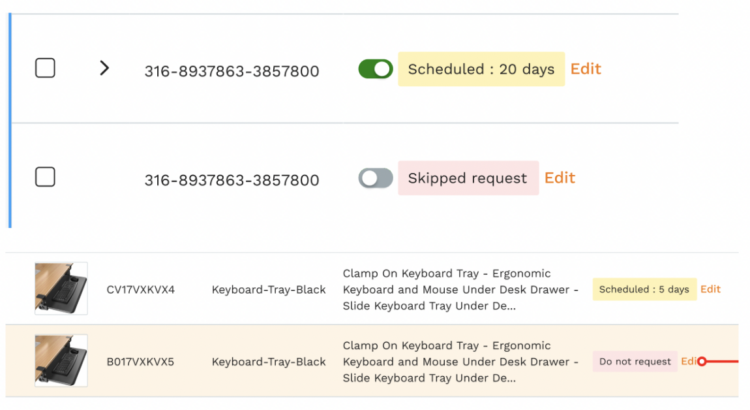Select the Skipped request status badge
750x410 pixels.
468,178
